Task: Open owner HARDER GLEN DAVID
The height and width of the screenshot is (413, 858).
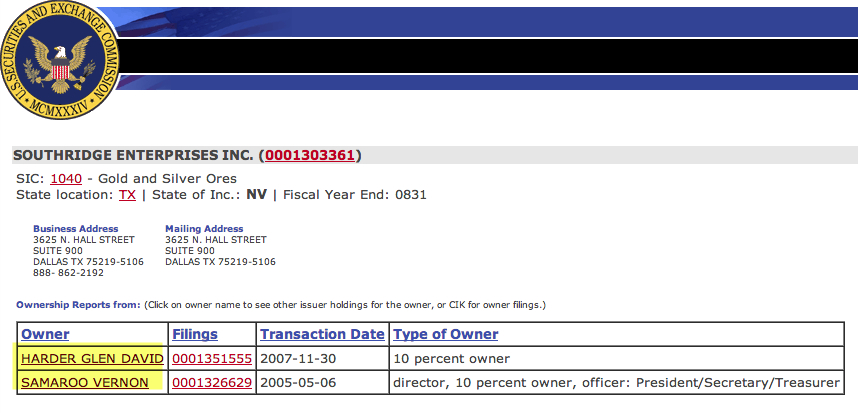Action: coord(91,358)
